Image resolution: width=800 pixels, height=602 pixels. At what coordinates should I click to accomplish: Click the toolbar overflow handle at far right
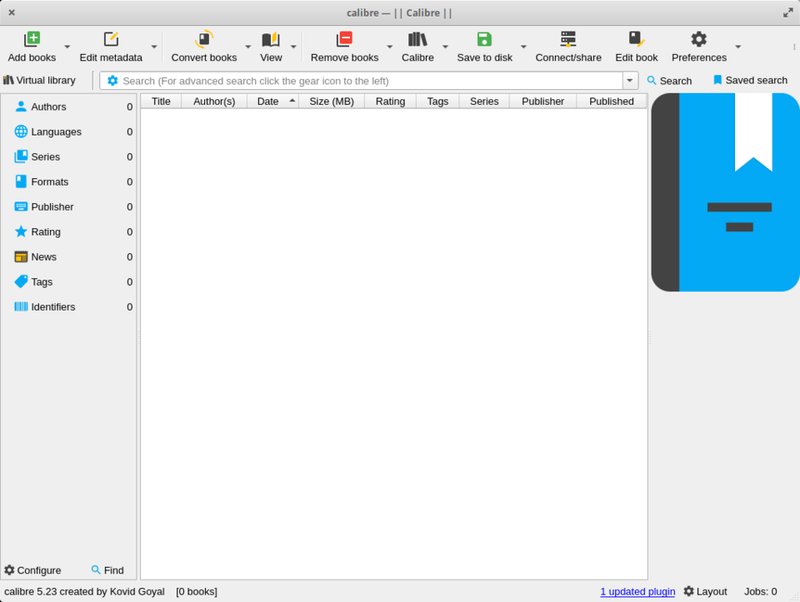point(794,46)
